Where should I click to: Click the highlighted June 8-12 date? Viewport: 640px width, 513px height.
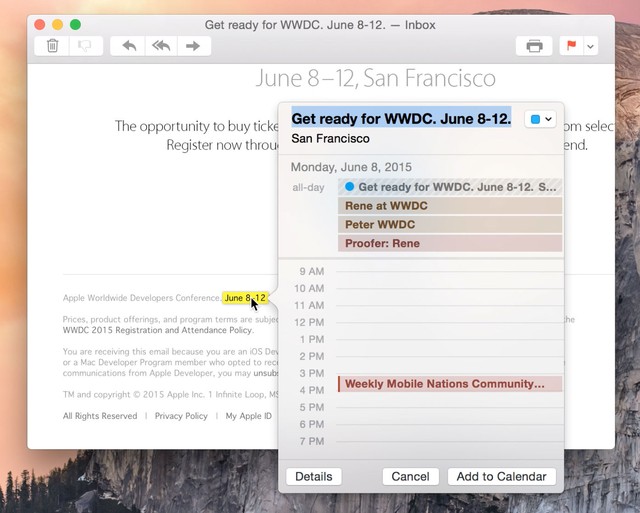coord(245,298)
